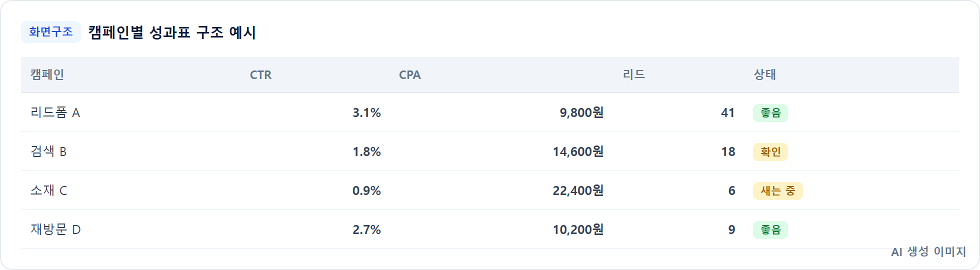The height and width of the screenshot is (270, 980).
Task: Click the 새는 중 status badge
Action: (777, 191)
